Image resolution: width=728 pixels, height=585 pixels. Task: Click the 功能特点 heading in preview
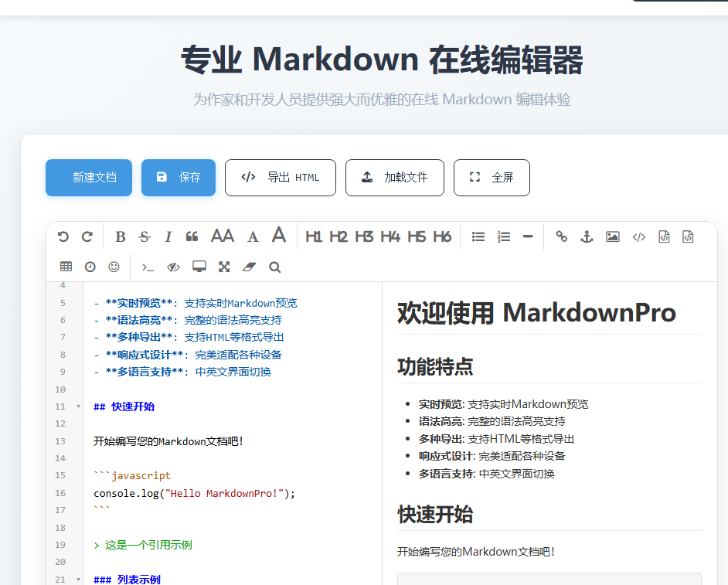pos(435,367)
